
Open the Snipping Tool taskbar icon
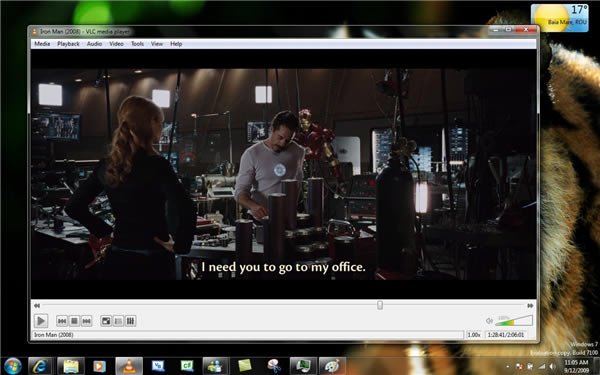(274, 366)
